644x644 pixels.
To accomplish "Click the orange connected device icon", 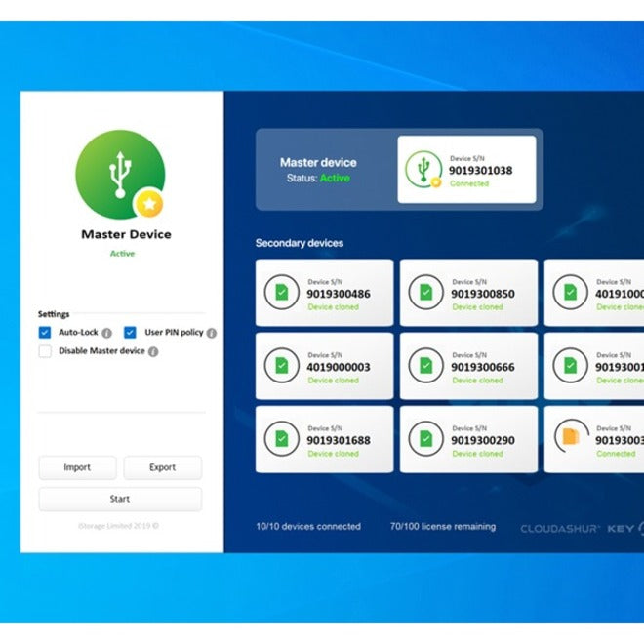I will pos(570,439).
